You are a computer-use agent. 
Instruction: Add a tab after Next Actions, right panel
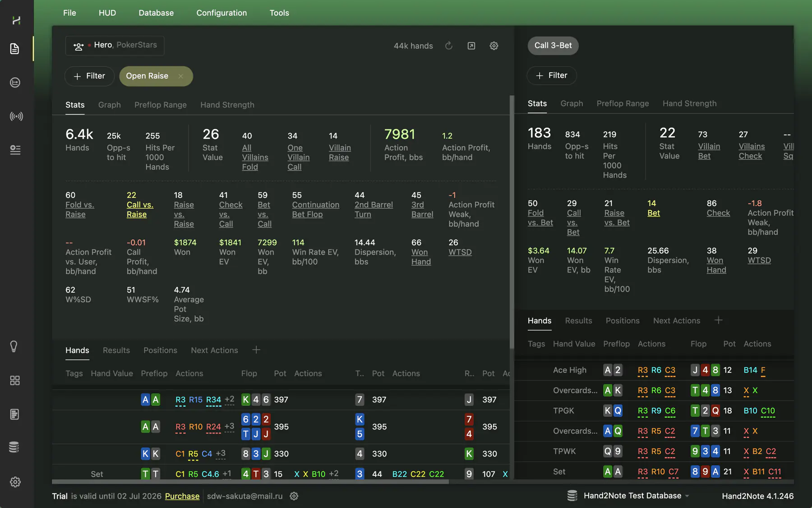click(x=719, y=320)
